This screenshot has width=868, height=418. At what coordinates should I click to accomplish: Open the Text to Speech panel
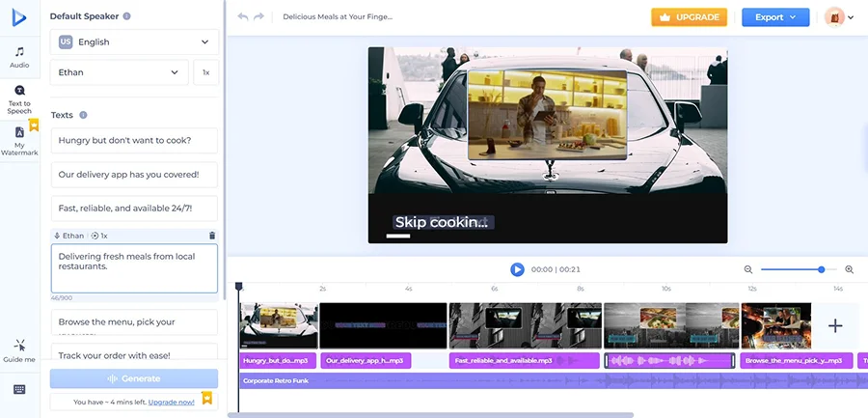pyautogui.click(x=19, y=98)
